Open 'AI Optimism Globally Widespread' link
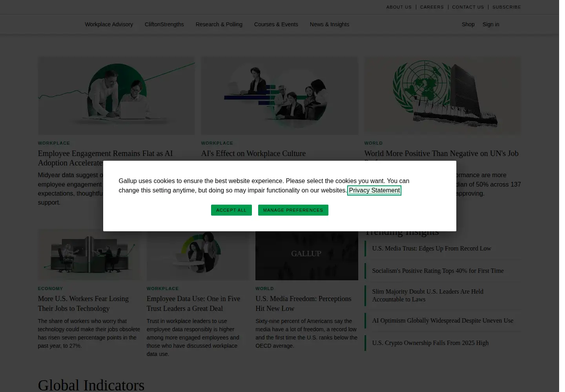Image resolution: width=565 pixels, height=392 pixels. pyautogui.click(x=443, y=321)
